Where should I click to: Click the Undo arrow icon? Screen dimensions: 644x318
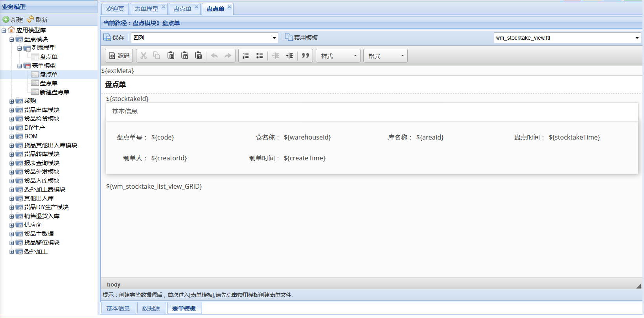pyautogui.click(x=214, y=56)
